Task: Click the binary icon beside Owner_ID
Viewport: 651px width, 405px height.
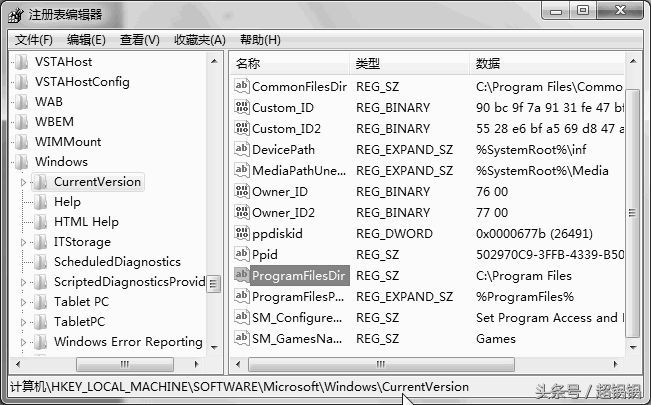Action: pyautogui.click(x=242, y=191)
